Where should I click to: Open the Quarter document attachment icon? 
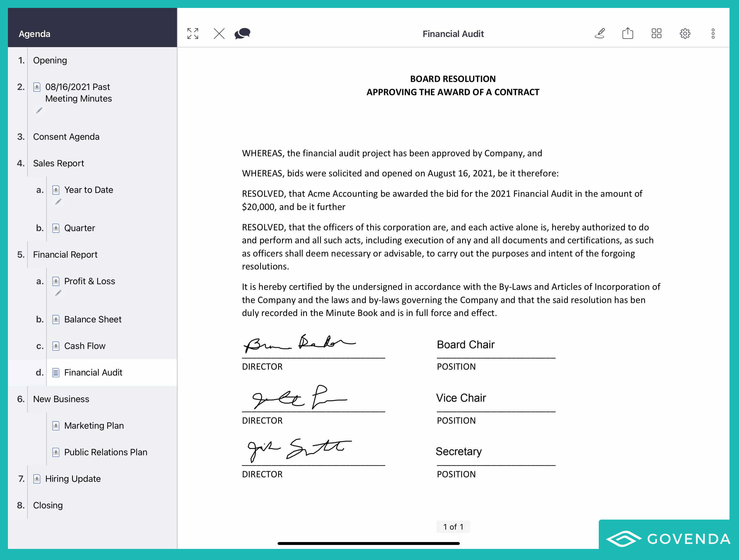(x=56, y=228)
